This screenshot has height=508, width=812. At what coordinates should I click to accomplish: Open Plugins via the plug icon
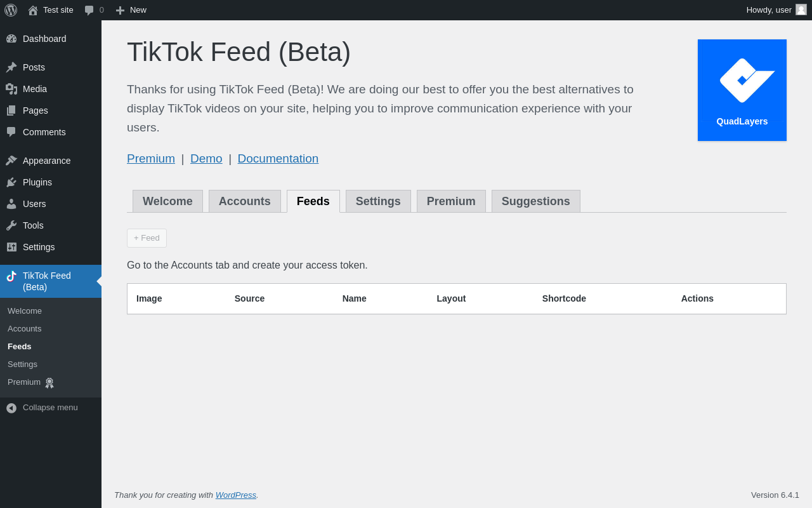tap(11, 182)
